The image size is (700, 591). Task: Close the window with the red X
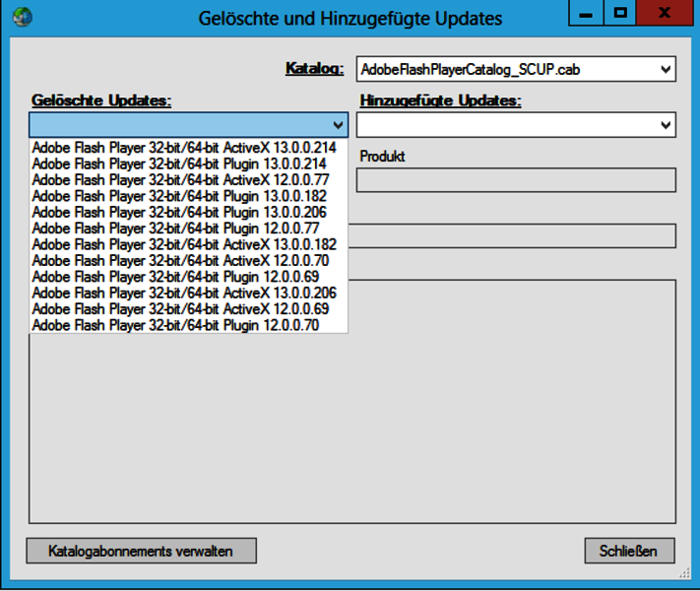pyautogui.click(x=665, y=13)
